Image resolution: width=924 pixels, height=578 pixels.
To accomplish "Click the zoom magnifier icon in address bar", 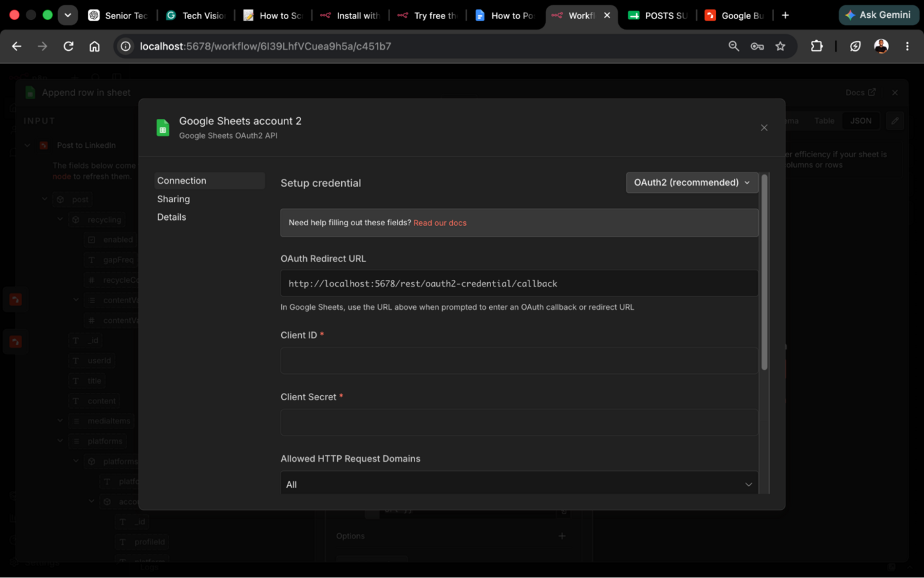I will (733, 46).
